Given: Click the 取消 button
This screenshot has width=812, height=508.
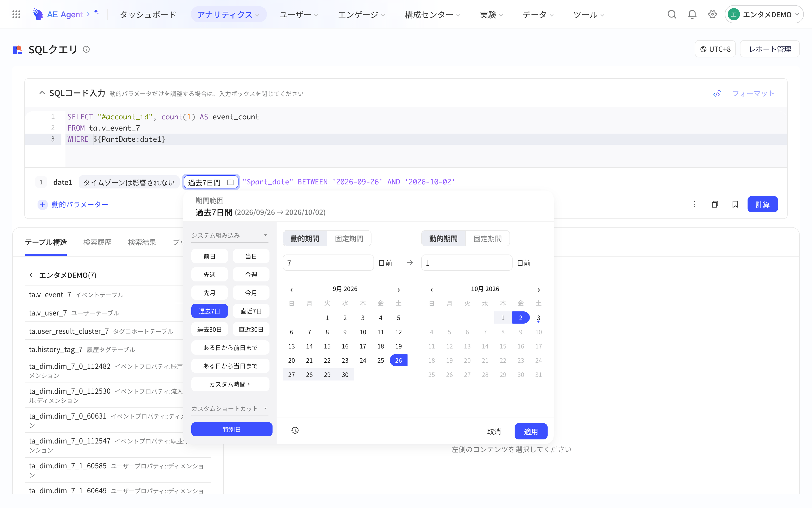Looking at the screenshot, I should (x=494, y=431).
